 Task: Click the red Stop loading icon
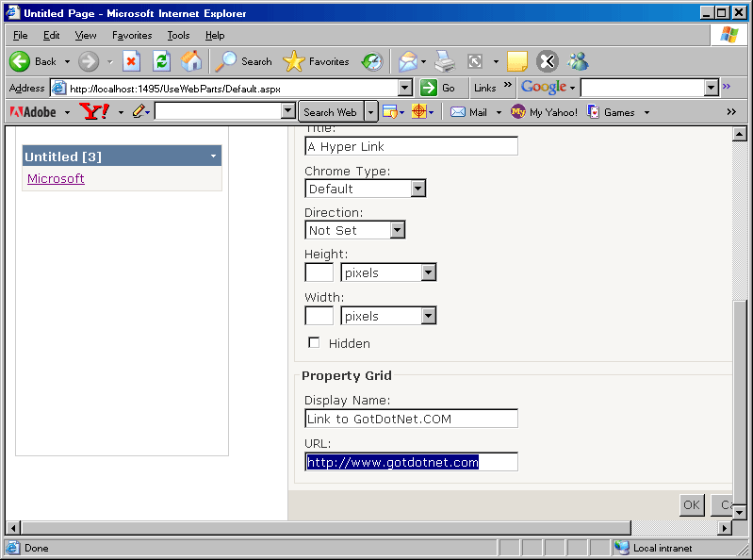click(131, 61)
